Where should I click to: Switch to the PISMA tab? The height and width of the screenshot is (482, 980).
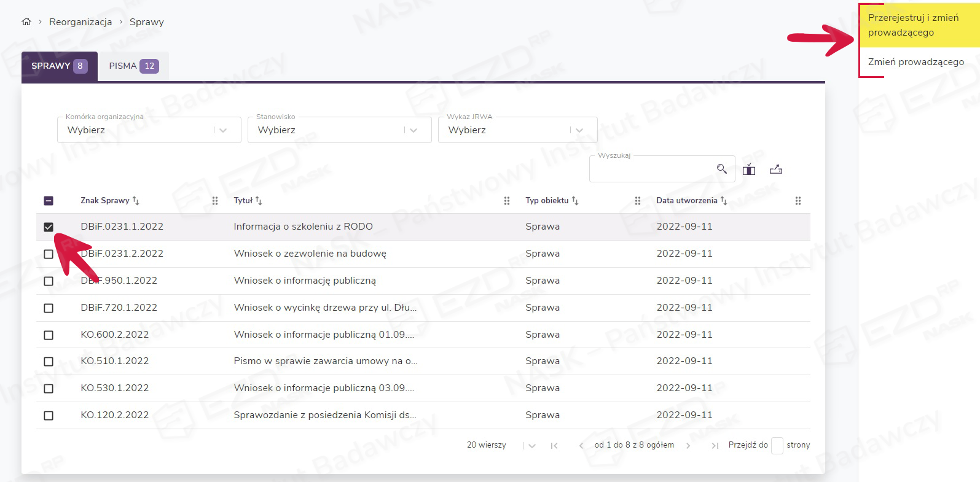133,66
